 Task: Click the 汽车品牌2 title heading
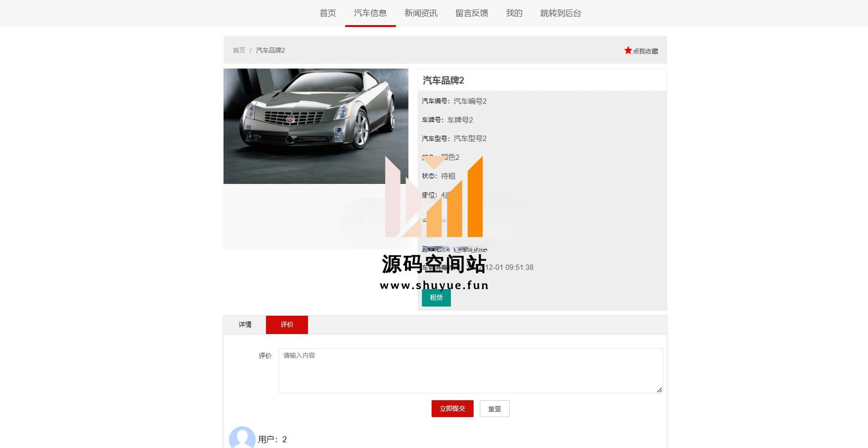(x=443, y=81)
